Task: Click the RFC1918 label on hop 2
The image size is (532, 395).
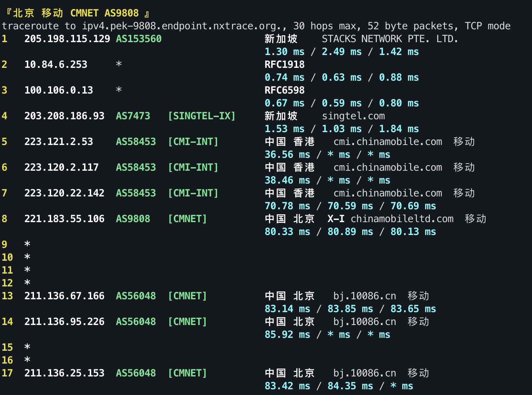Action: [x=284, y=65]
